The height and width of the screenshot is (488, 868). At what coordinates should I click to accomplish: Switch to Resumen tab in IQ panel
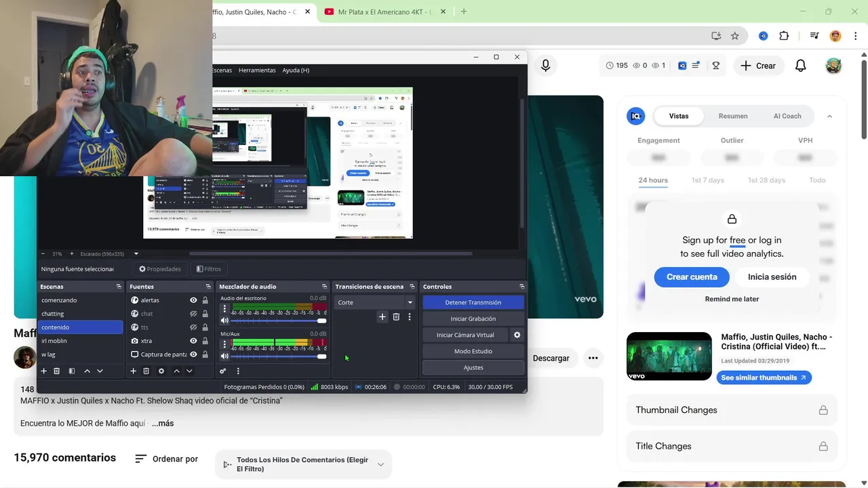733,116
